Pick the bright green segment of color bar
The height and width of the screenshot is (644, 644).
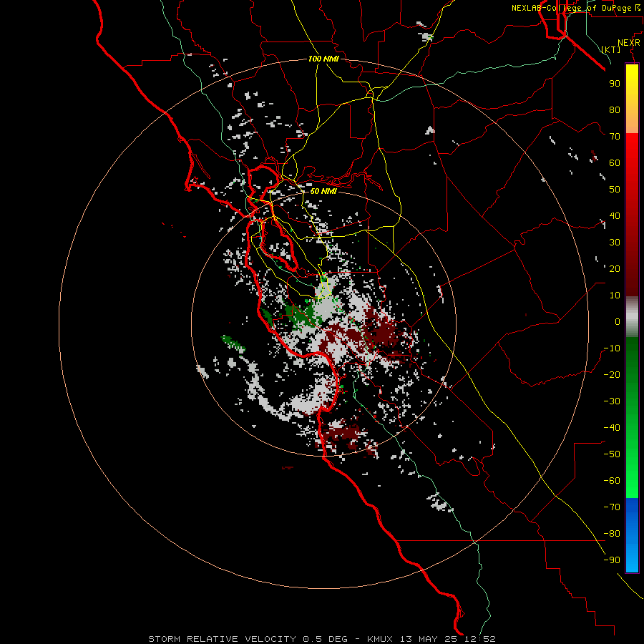[x=632, y=472]
